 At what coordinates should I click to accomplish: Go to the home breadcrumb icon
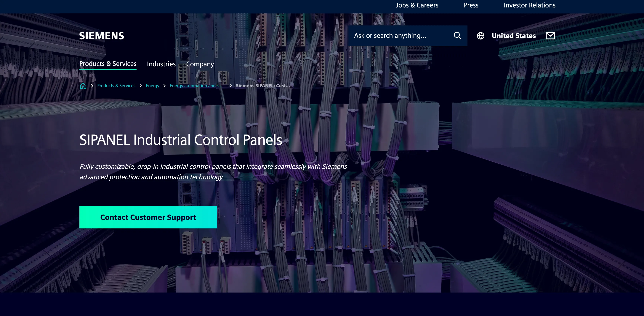[x=83, y=86]
